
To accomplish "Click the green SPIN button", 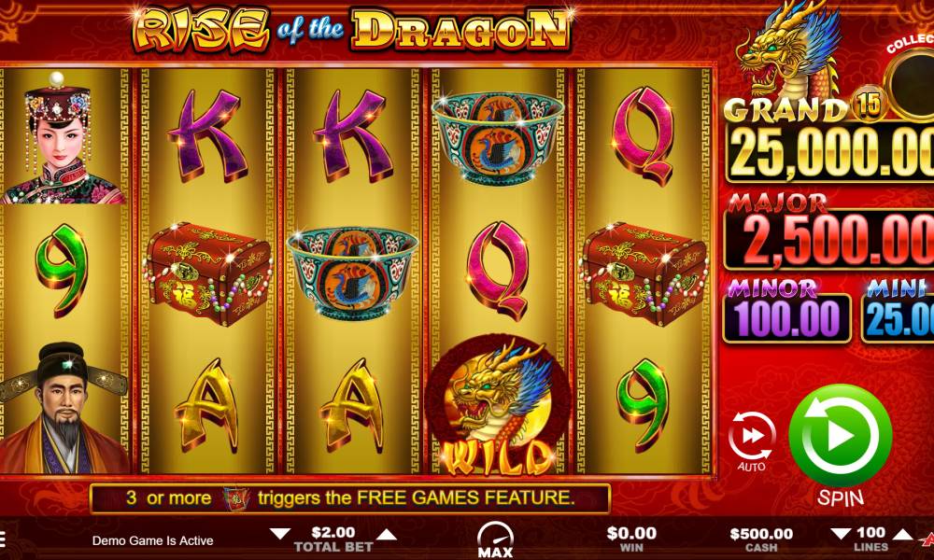I will tap(840, 436).
